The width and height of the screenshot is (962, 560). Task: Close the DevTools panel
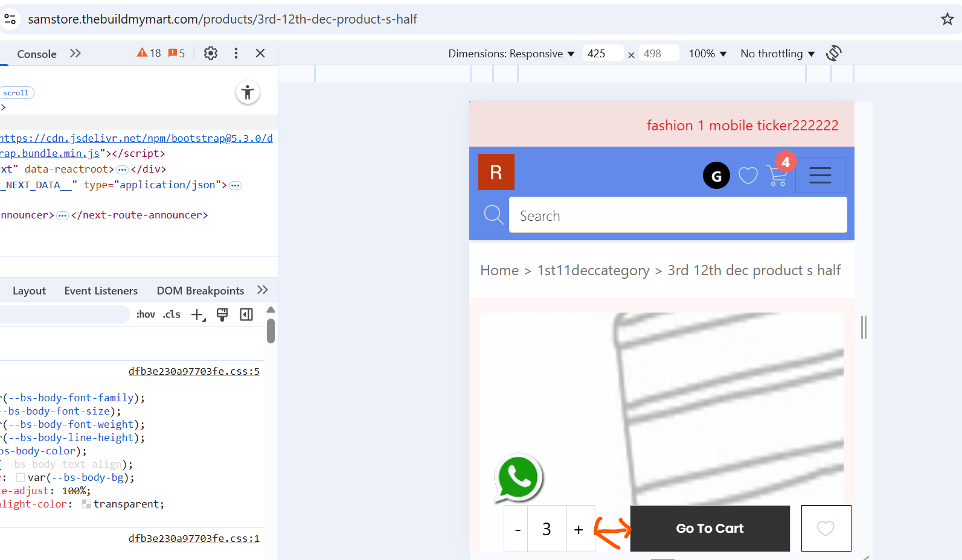pyautogui.click(x=260, y=54)
